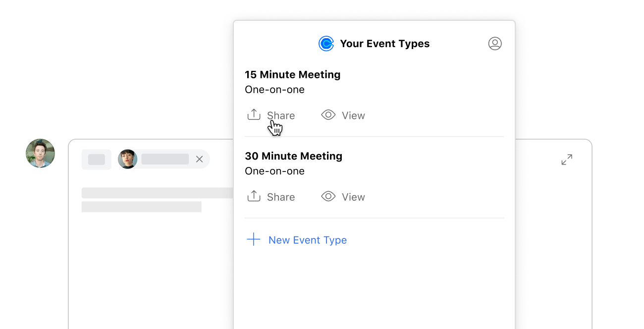The height and width of the screenshot is (329, 644).
Task: Open the 15 Minute Meeting title
Action: point(293,74)
